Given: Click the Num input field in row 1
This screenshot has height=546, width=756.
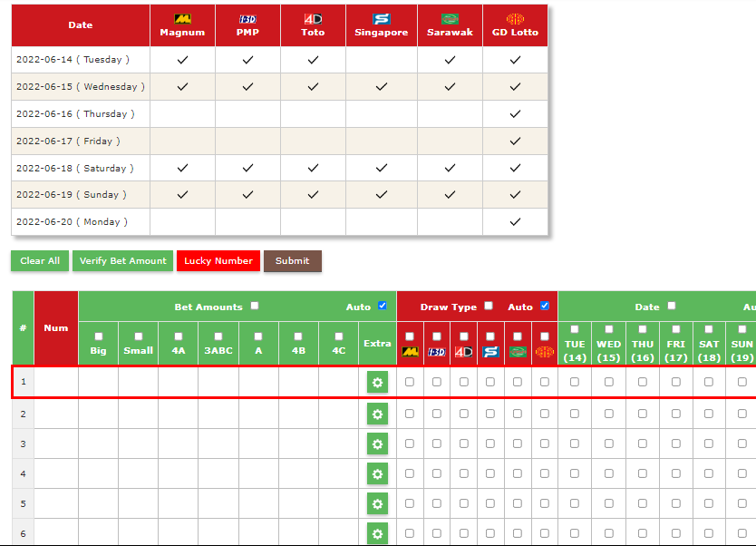Looking at the screenshot, I should [x=56, y=383].
